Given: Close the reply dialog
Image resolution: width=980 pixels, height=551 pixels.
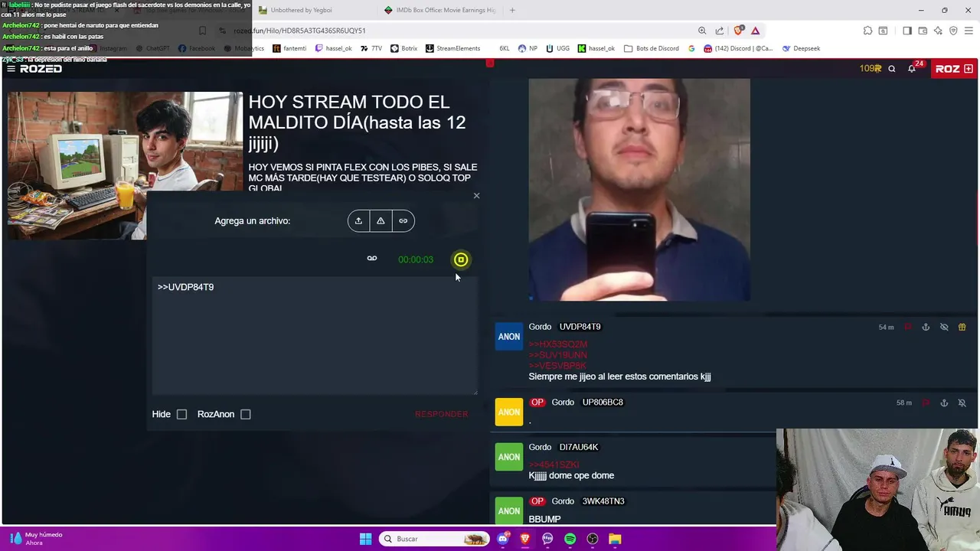Looking at the screenshot, I should 476,196.
